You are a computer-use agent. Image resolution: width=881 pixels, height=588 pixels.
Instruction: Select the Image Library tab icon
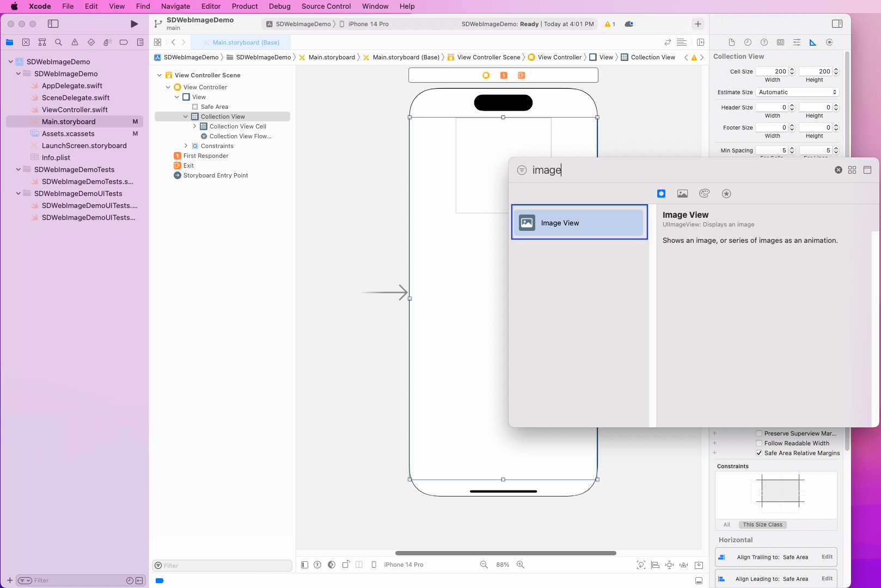[x=682, y=194]
